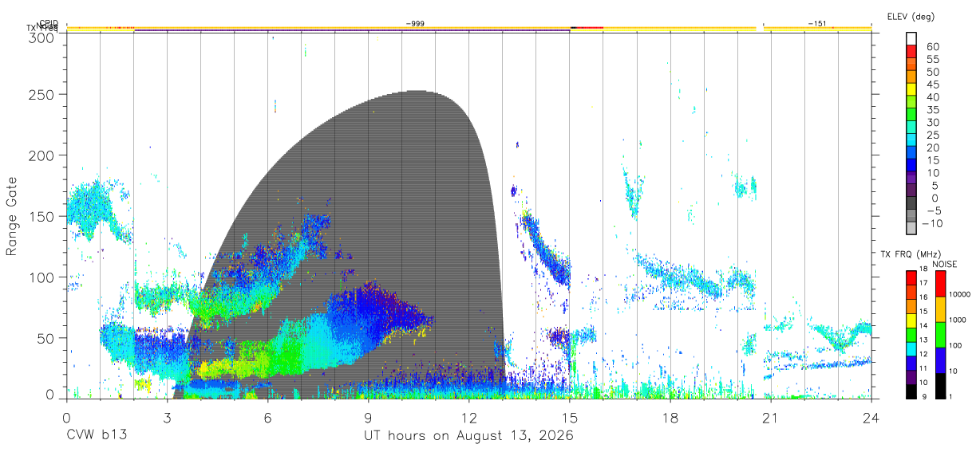Click the 50 tick on Range Gate axis
The height and width of the screenshot is (452, 980).
[x=45, y=337]
